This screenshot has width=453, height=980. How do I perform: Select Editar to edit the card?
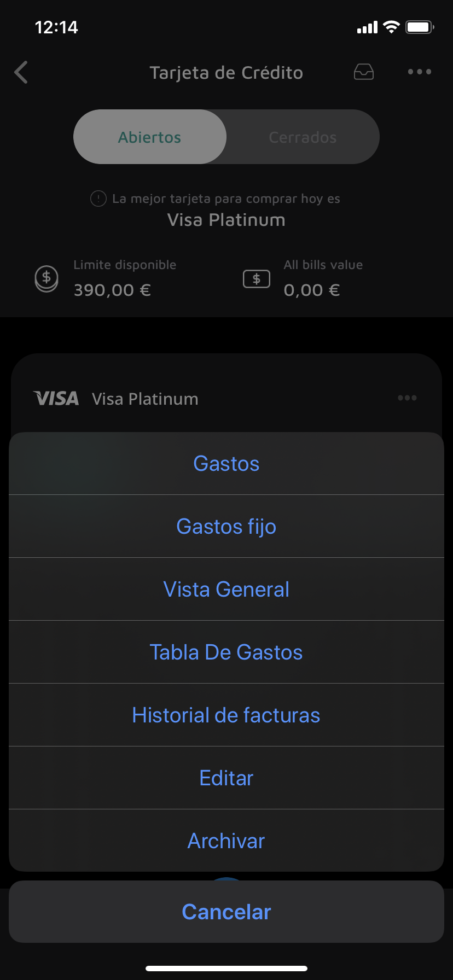click(226, 778)
